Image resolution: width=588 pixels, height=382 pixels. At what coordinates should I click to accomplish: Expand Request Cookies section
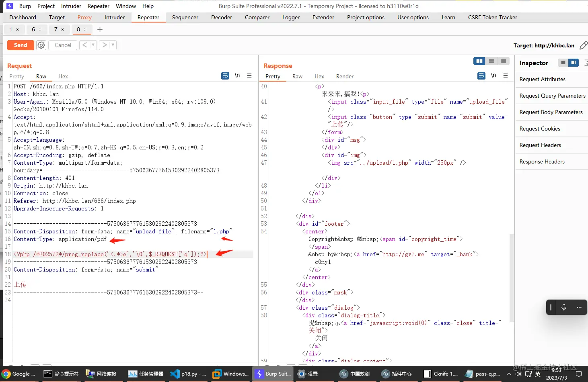pos(552,129)
